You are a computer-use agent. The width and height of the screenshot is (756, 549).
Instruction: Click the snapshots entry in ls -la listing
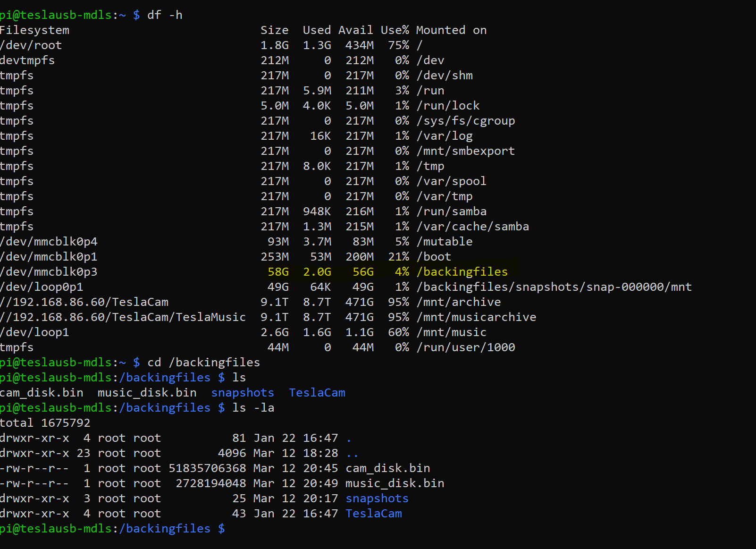coord(377,498)
